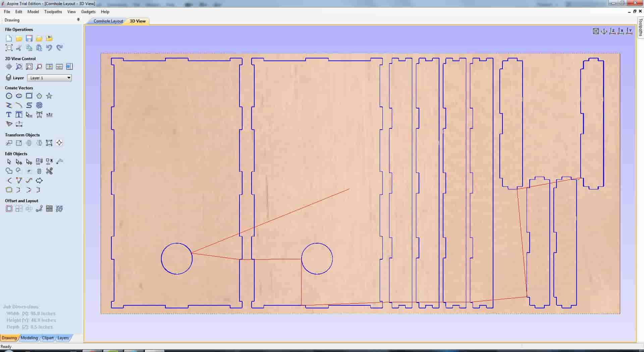This screenshot has height=352, width=644.
Task: Click the Pan view tool
Action: (9, 67)
